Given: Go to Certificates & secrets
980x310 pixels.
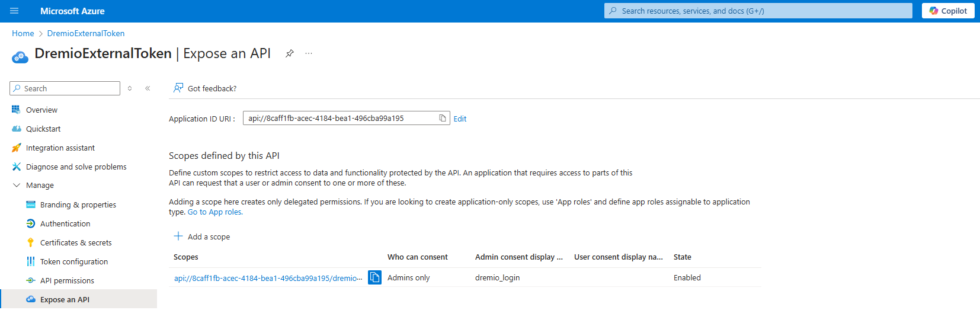Looking at the screenshot, I should point(76,242).
